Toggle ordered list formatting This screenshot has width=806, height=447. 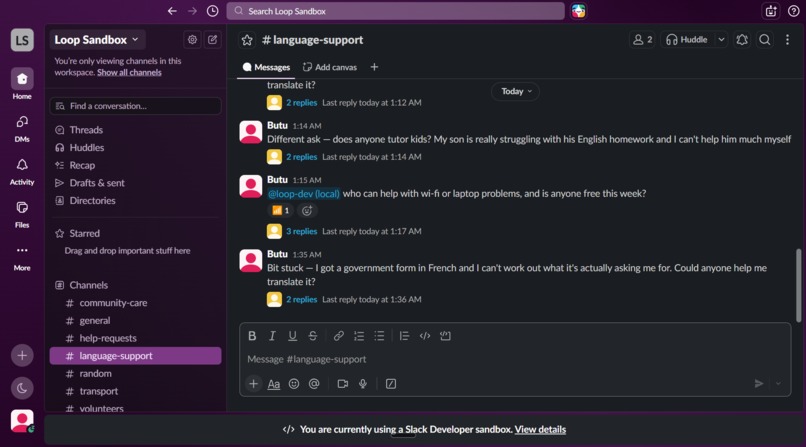point(359,336)
